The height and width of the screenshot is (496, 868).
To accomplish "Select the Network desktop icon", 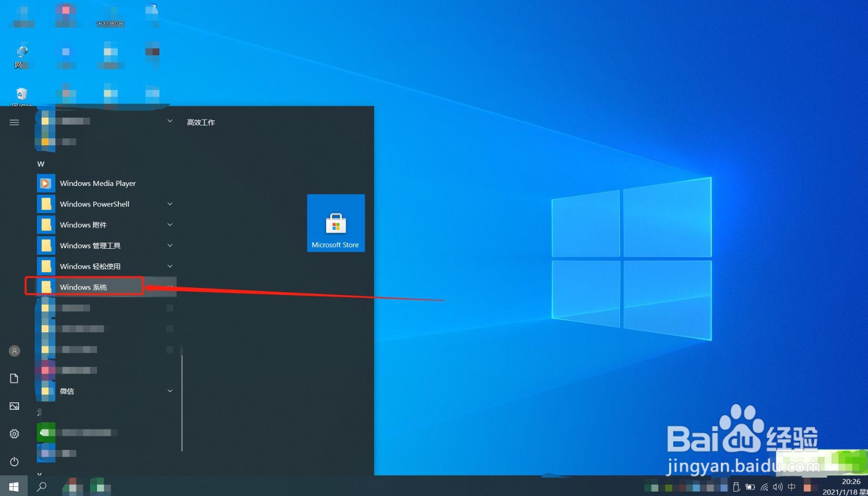I will [22, 56].
